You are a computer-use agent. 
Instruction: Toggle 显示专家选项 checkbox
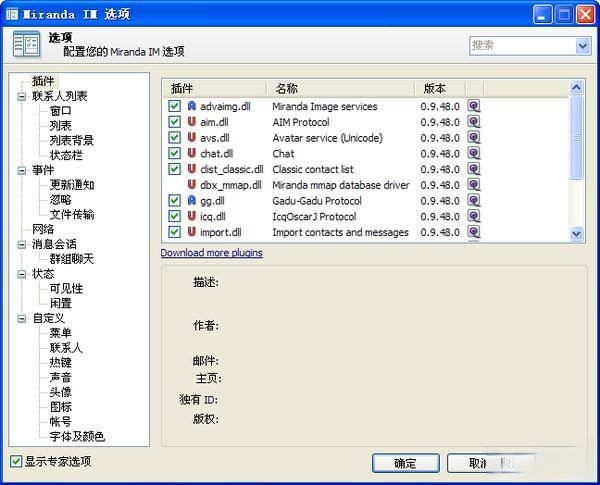pyautogui.click(x=16, y=461)
